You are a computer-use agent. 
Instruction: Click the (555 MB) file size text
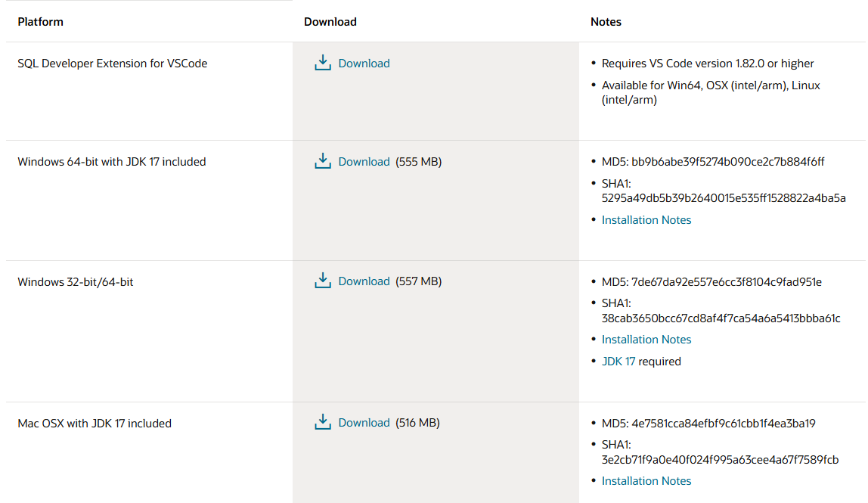[419, 162]
